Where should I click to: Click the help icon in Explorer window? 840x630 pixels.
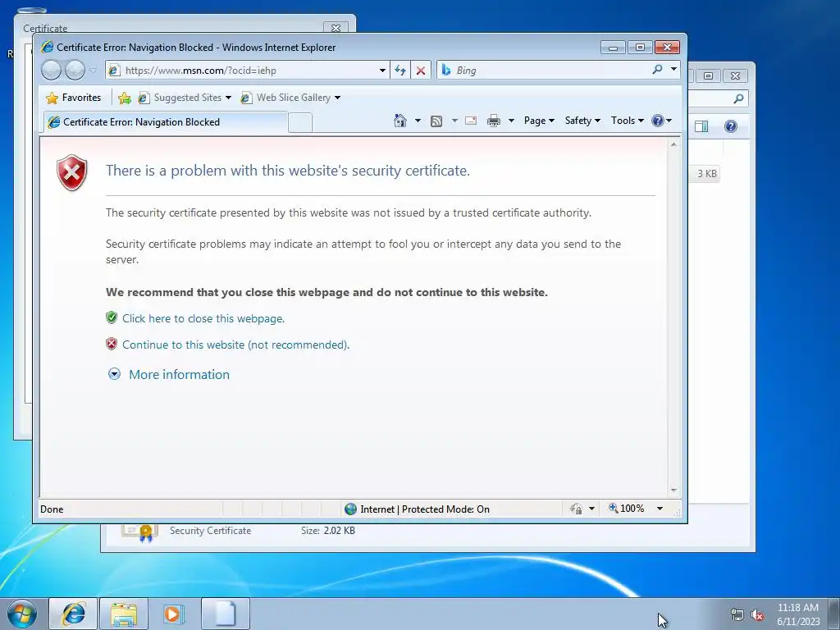tap(731, 126)
